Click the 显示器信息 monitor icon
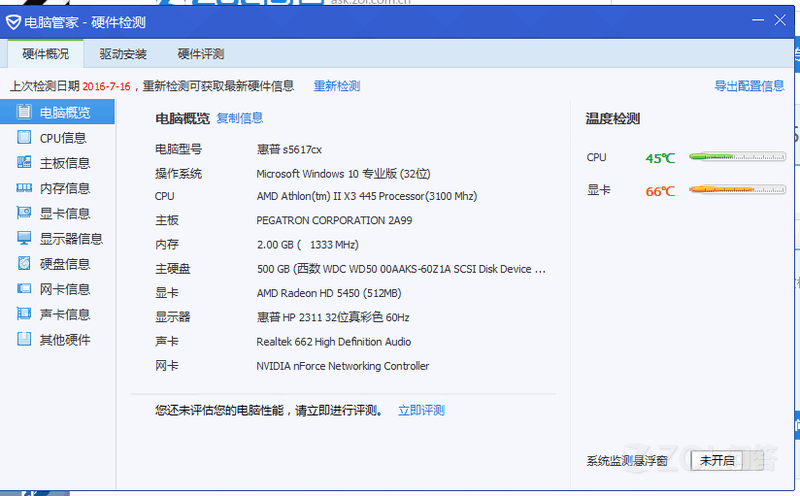 click(24, 238)
